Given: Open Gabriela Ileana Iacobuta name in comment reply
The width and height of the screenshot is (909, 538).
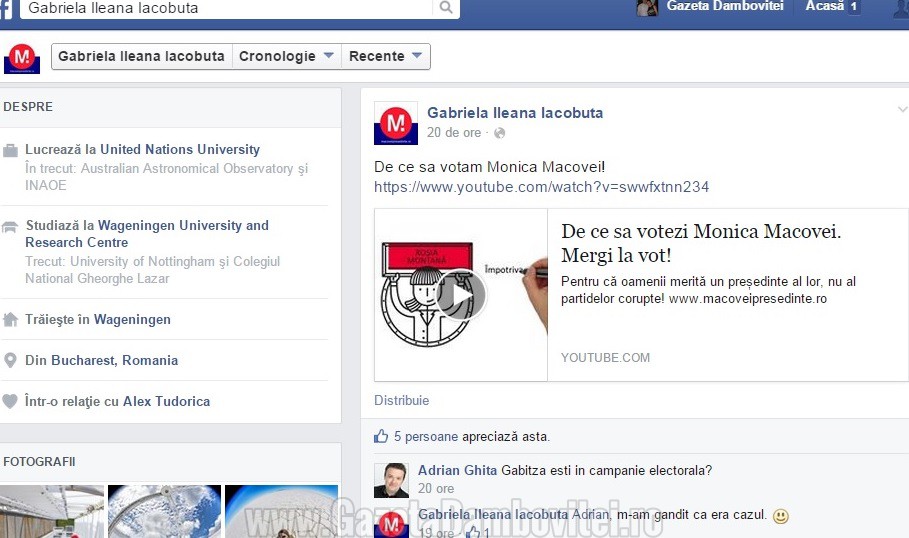Looking at the screenshot, I should click(493, 514).
